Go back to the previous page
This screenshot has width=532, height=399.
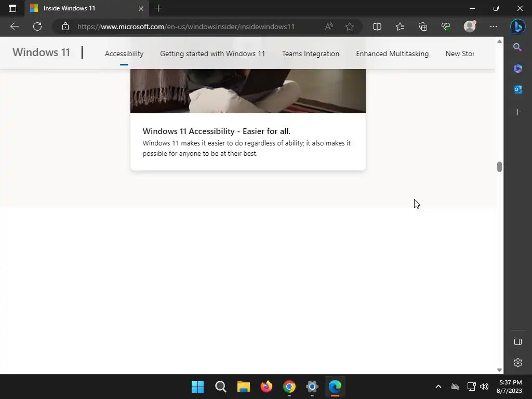(14, 26)
